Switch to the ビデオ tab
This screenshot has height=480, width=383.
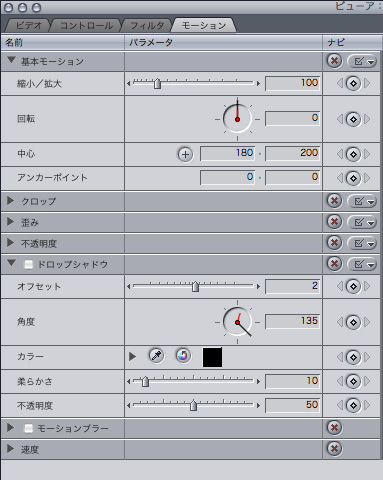[x=29, y=25]
